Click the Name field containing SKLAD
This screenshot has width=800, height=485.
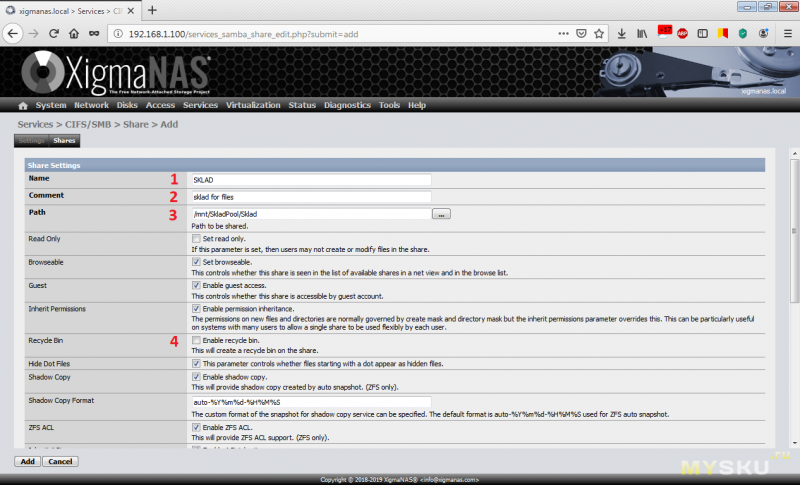pos(311,180)
